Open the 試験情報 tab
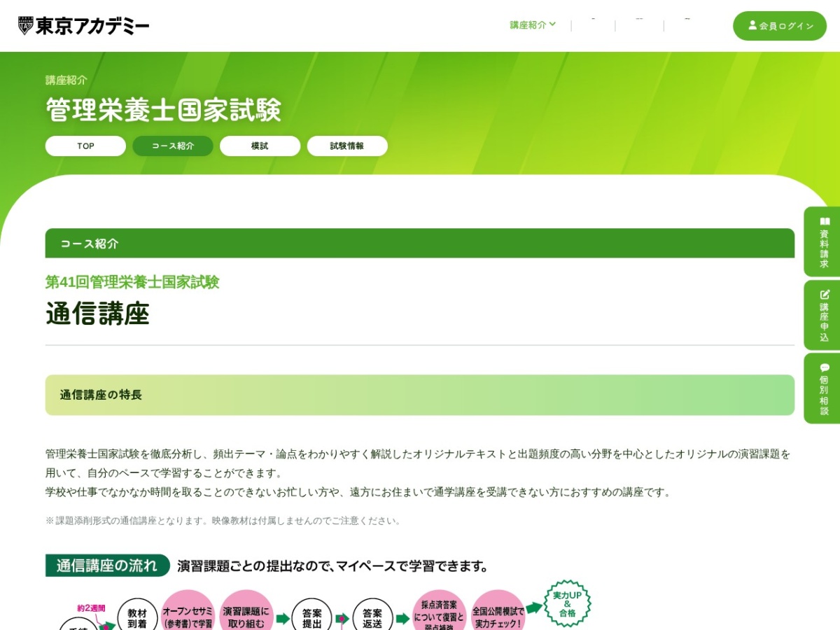 [x=347, y=146]
